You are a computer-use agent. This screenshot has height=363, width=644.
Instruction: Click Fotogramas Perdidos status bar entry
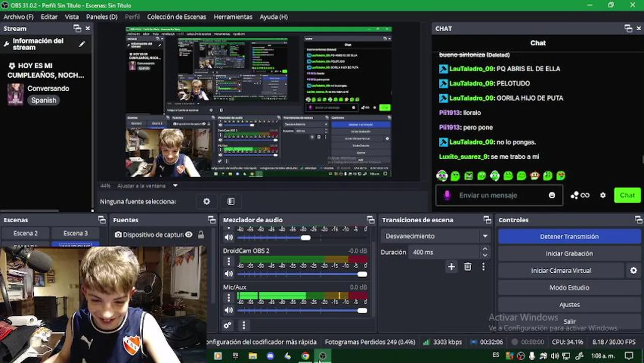pyautogui.click(x=370, y=342)
